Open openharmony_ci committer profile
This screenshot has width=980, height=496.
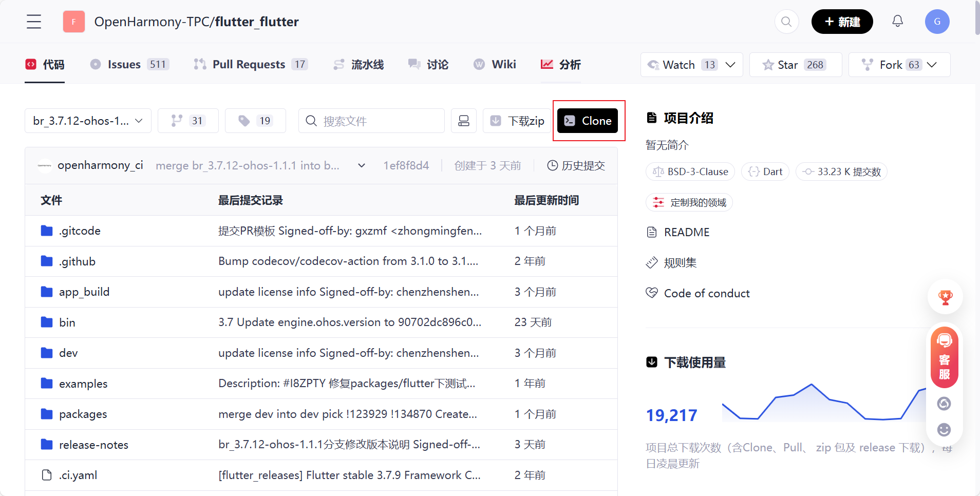point(100,165)
